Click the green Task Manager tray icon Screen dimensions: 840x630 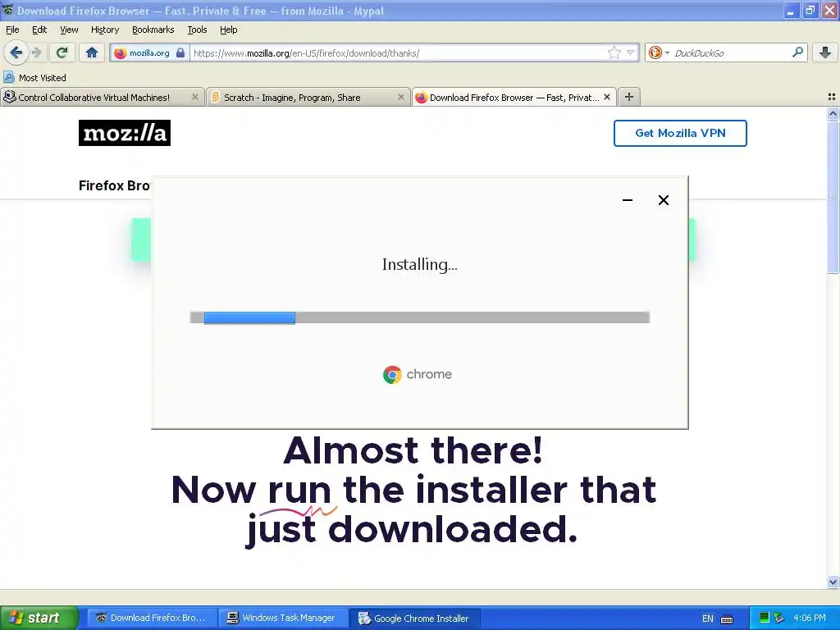pyautogui.click(x=765, y=618)
